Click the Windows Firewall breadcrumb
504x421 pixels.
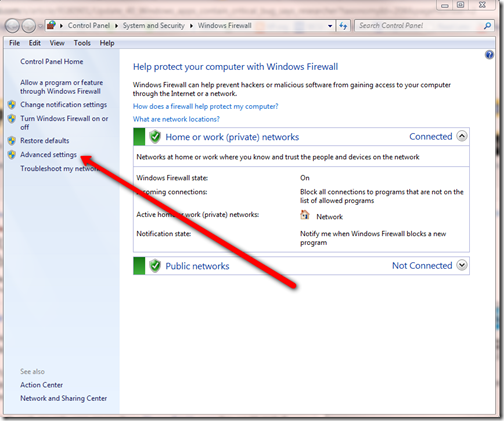[225, 26]
